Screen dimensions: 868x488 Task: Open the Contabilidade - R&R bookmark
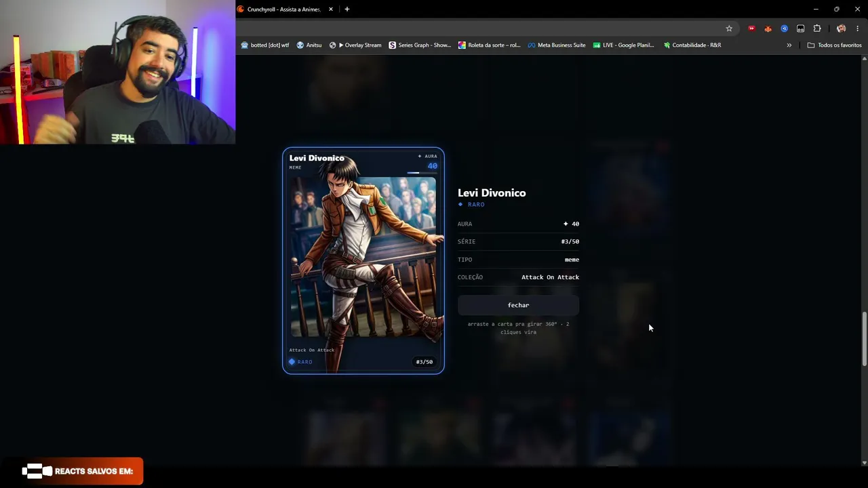coord(692,45)
